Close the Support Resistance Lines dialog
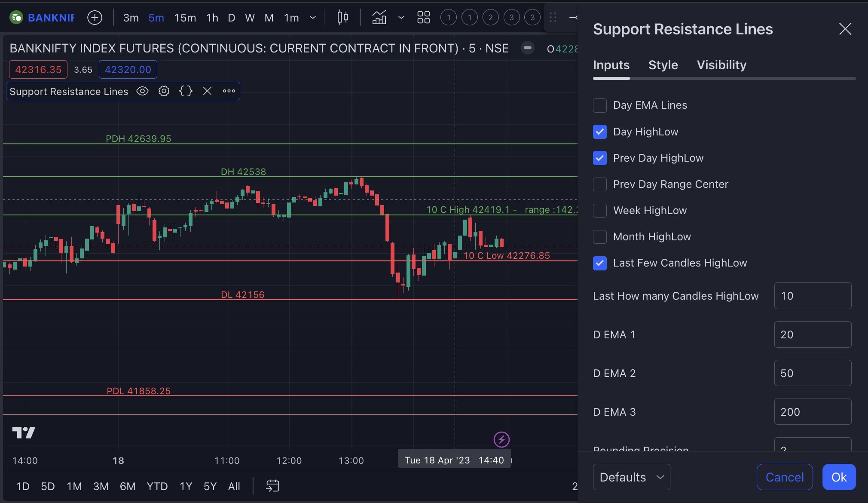 pos(845,29)
